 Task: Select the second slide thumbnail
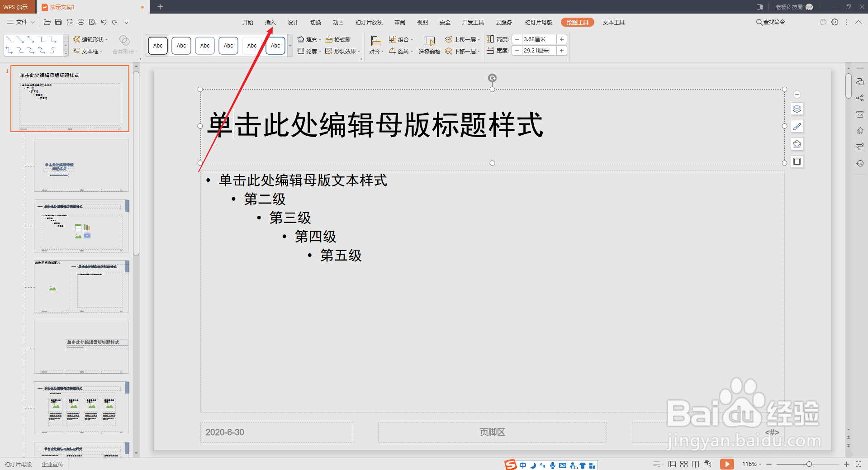(x=81, y=166)
